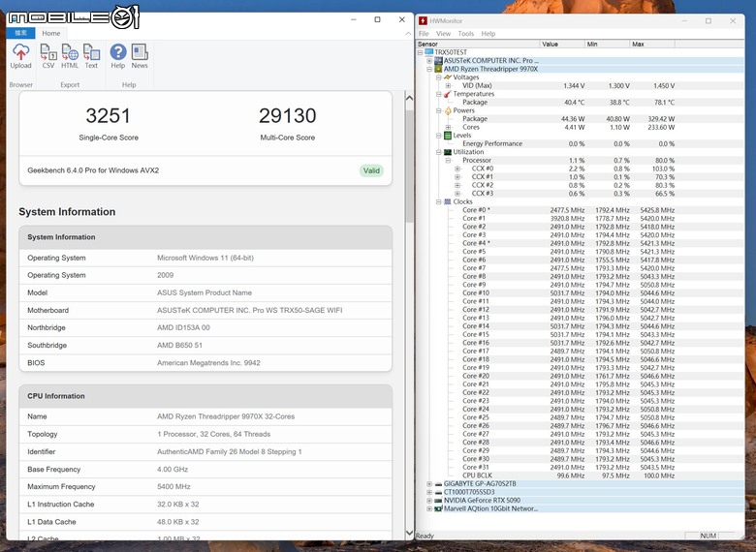
Task: Select the Core #10 clock row
Action: (581, 292)
